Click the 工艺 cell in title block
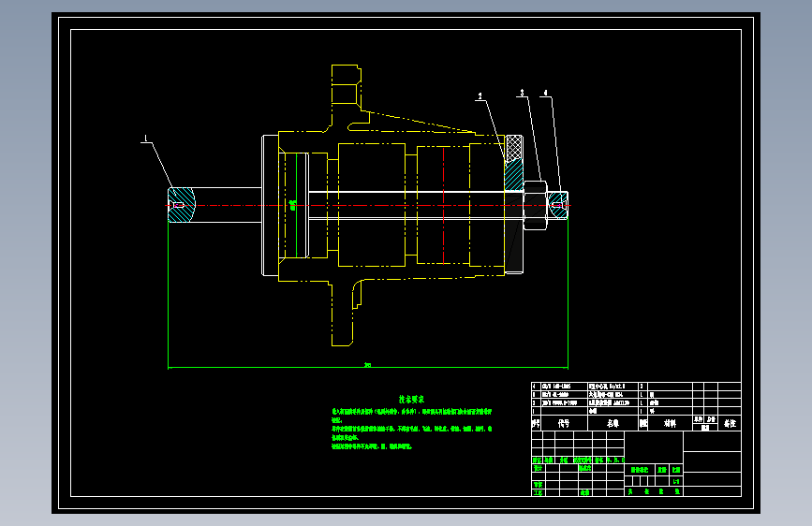The height and width of the screenshot is (526, 812). 538,492
